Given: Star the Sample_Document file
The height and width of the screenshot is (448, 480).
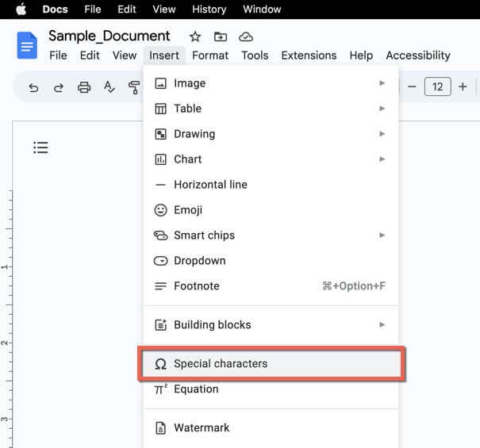Looking at the screenshot, I should [x=195, y=37].
